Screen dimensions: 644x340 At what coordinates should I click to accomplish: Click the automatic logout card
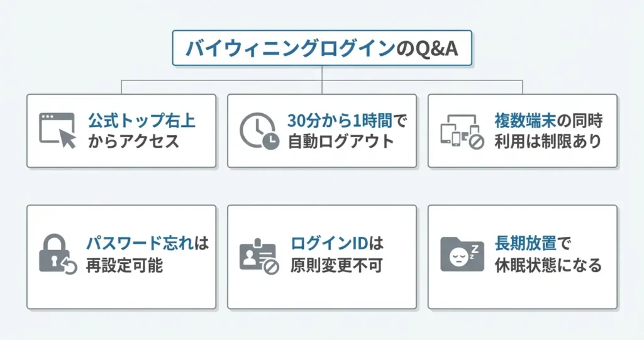click(x=322, y=157)
